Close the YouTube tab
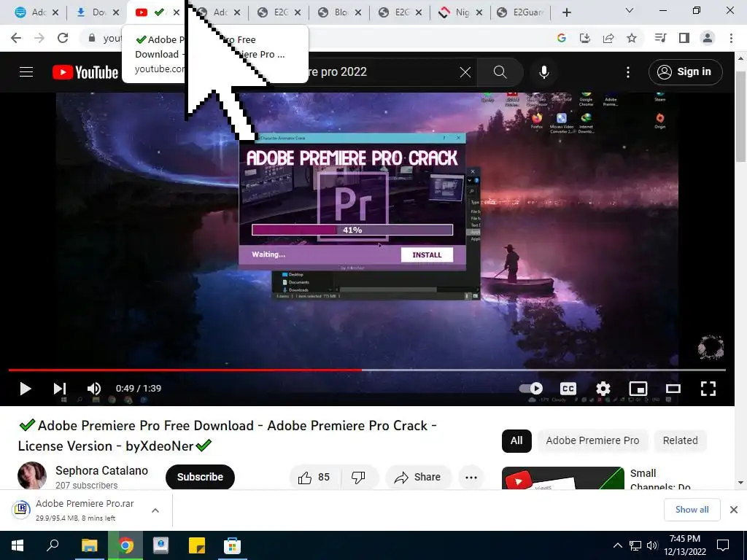Screen dimensions: 747x560 click(x=177, y=12)
